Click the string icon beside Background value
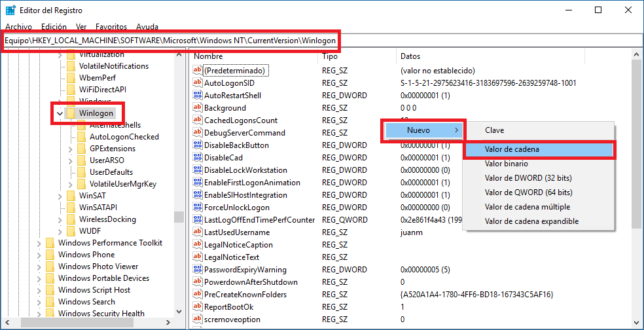644x330 pixels. [198, 107]
